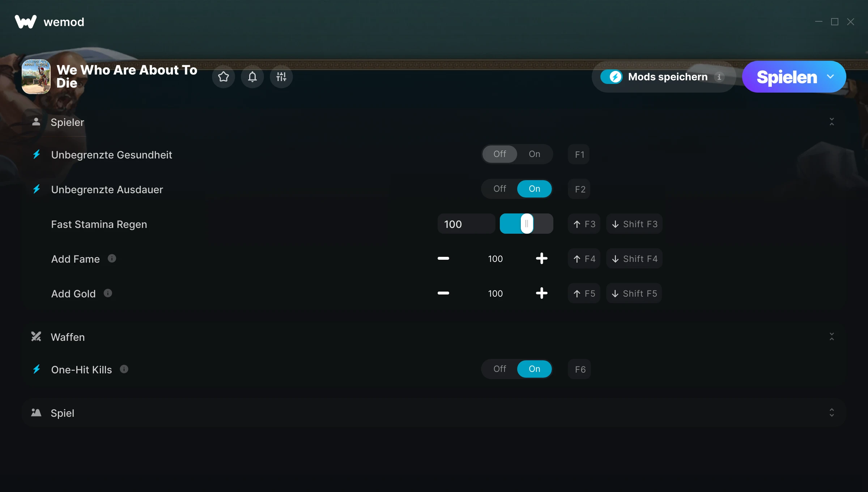Collapse the Waffen section
Viewport: 868px width, 492px height.
(x=831, y=337)
